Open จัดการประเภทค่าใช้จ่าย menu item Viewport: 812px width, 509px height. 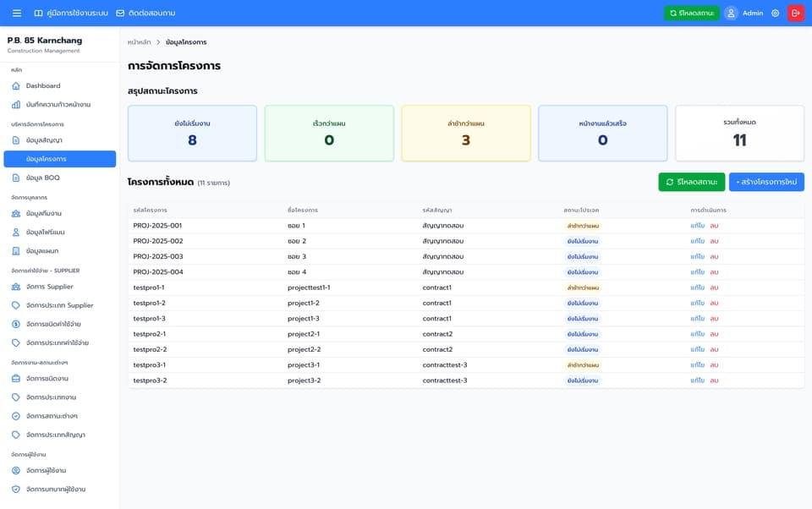click(59, 342)
